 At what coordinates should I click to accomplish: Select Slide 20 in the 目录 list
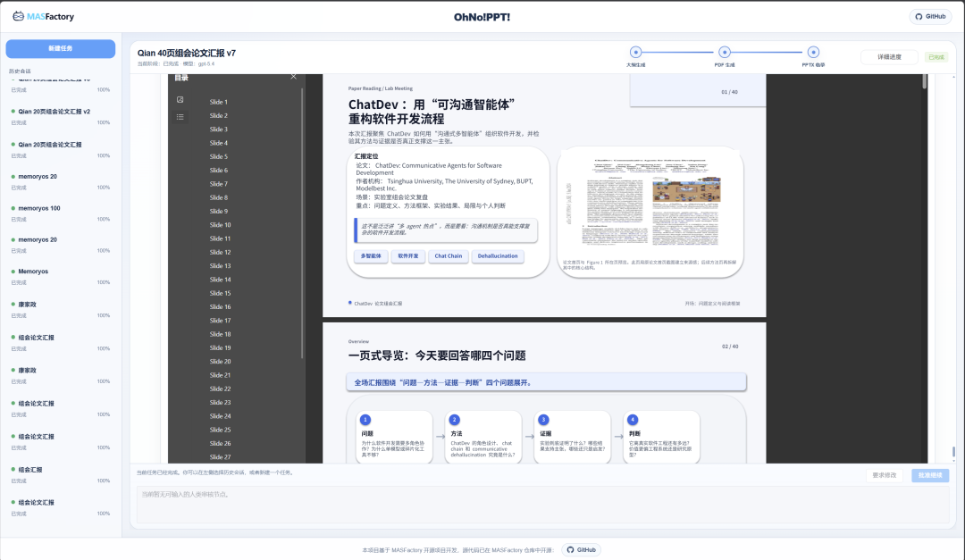(220, 361)
